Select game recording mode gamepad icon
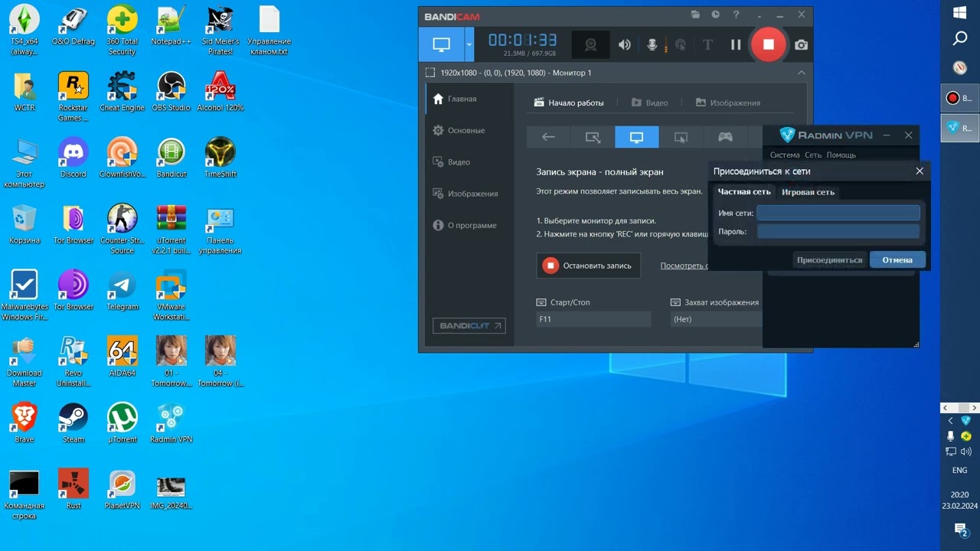 725,137
